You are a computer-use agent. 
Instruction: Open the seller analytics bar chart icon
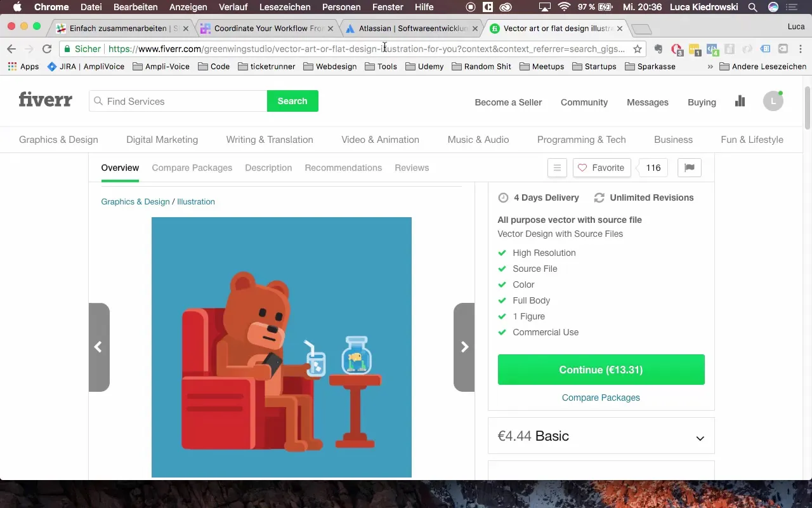click(740, 101)
